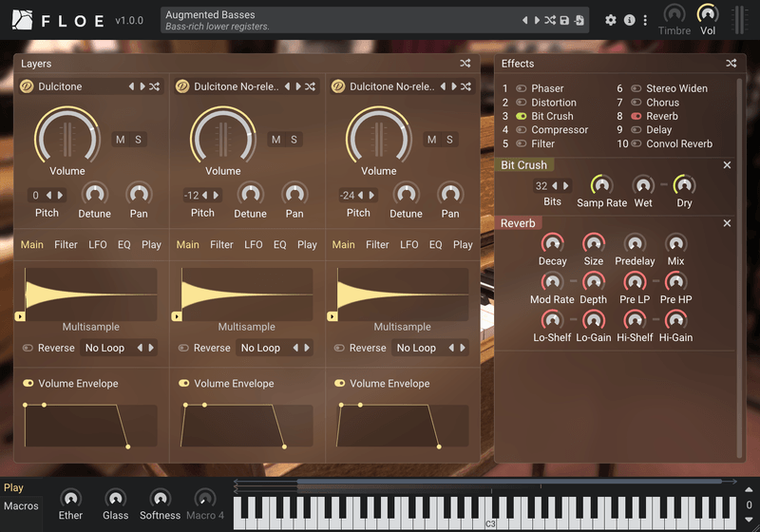Click the Reverb Decay knob
760x532 pixels.
[553, 243]
